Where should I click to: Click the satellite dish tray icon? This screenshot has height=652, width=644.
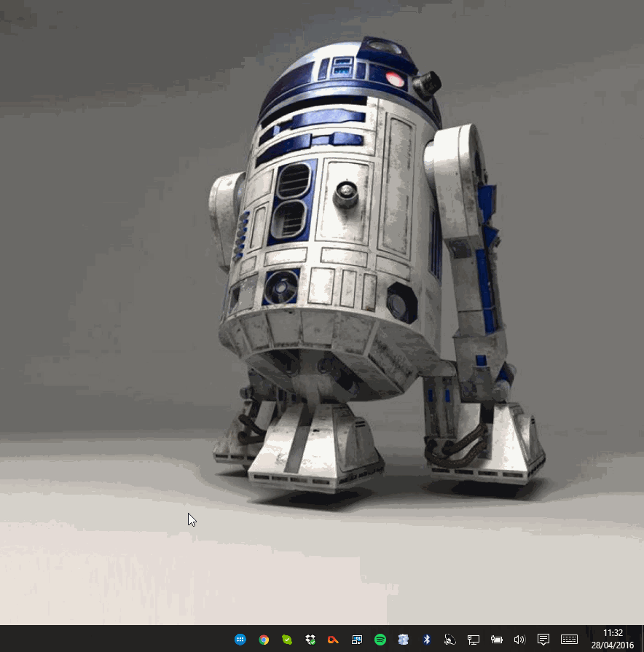click(449, 639)
